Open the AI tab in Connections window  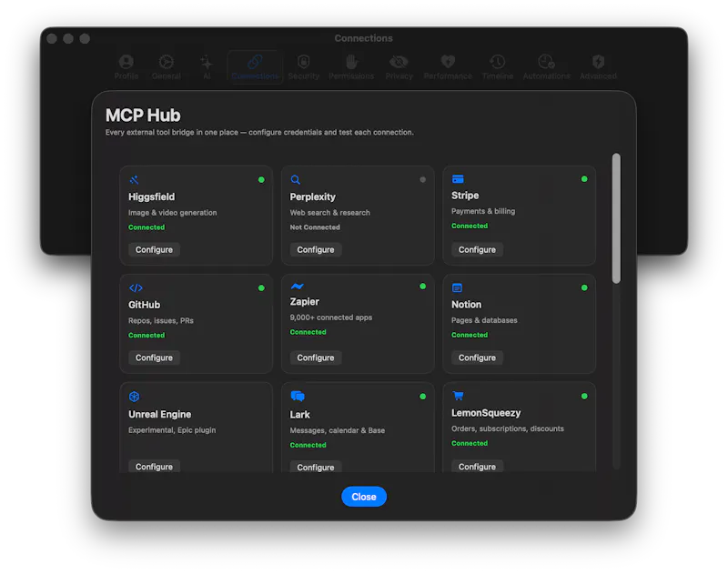[x=207, y=67]
